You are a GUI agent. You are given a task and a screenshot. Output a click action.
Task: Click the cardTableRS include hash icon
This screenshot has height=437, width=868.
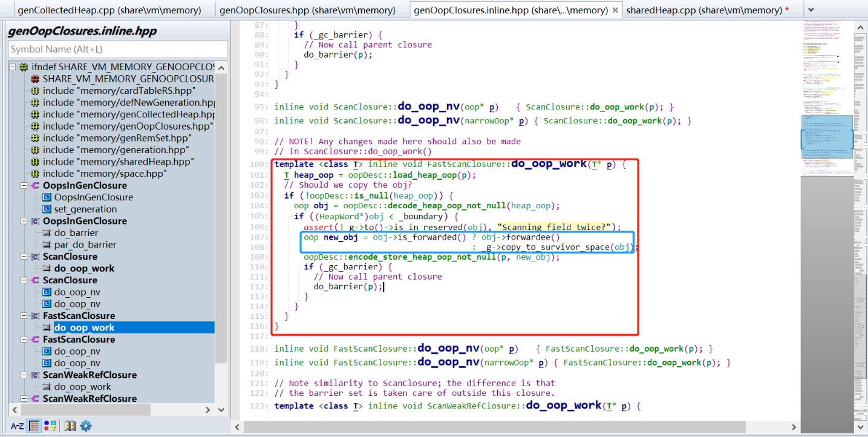tap(35, 91)
